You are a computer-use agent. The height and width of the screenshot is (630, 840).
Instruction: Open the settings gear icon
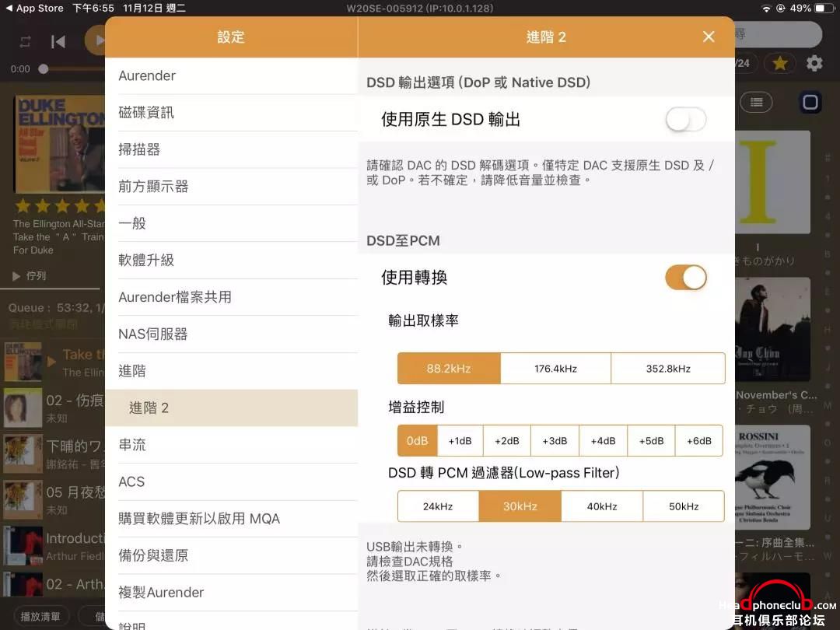814,63
